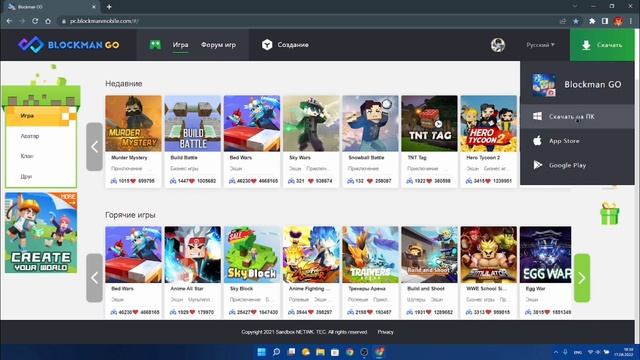Select Игра in the left sidebar
Screen dimensions: 640x360
click(41, 116)
